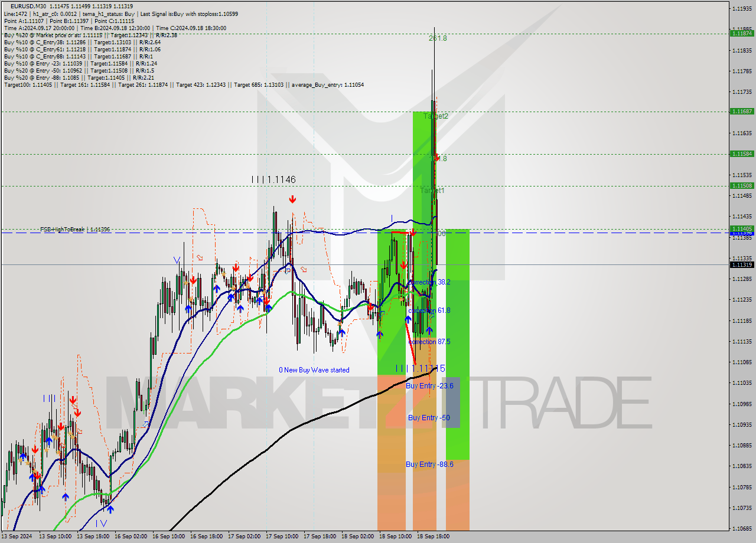Click the 'Target2' chart label
This screenshot has width=756, height=543.
coord(436,116)
